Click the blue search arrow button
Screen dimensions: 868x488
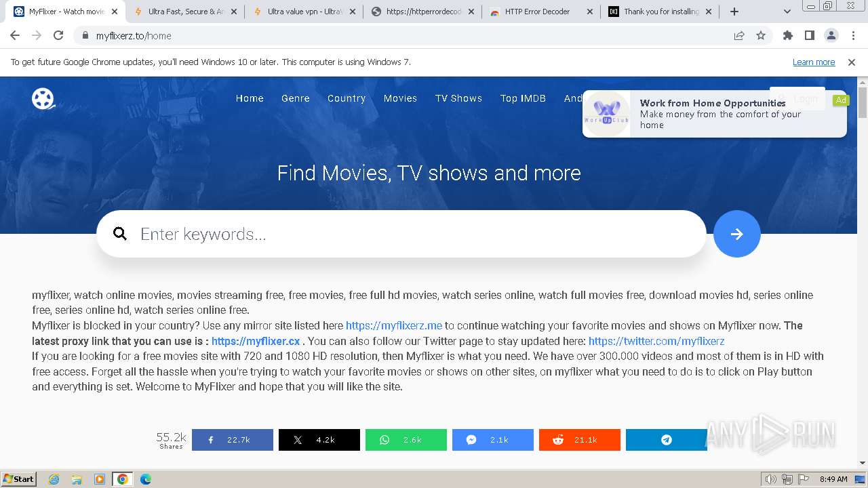coord(737,234)
